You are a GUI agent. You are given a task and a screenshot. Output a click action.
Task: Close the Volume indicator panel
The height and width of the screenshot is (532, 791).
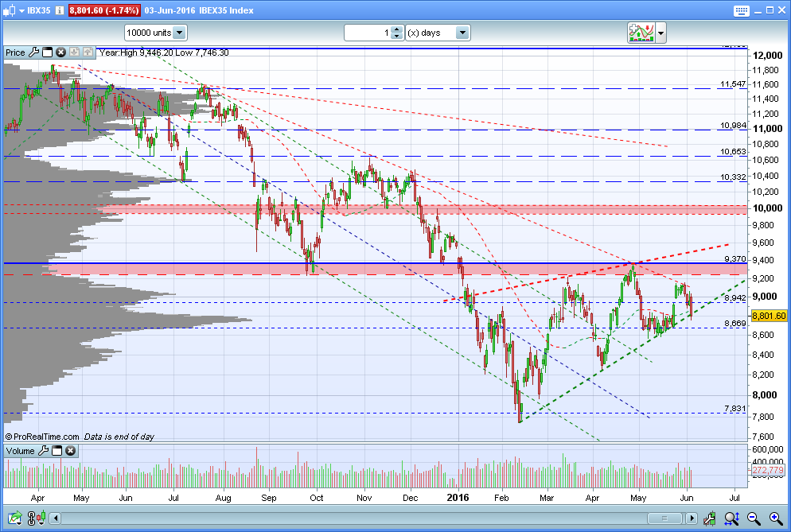point(71,451)
